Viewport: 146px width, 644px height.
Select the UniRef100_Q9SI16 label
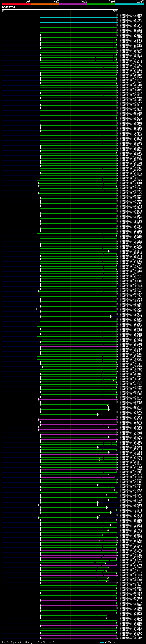131,67
